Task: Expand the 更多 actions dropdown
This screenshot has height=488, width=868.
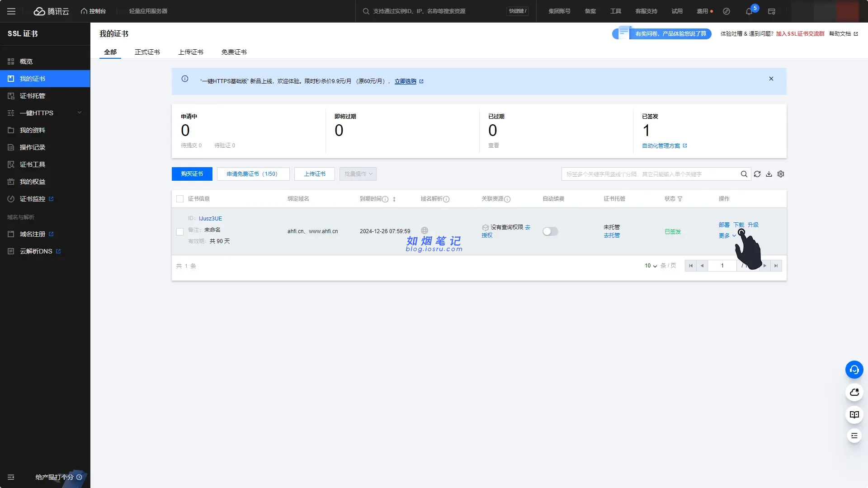Action: [x=727, y=235]
